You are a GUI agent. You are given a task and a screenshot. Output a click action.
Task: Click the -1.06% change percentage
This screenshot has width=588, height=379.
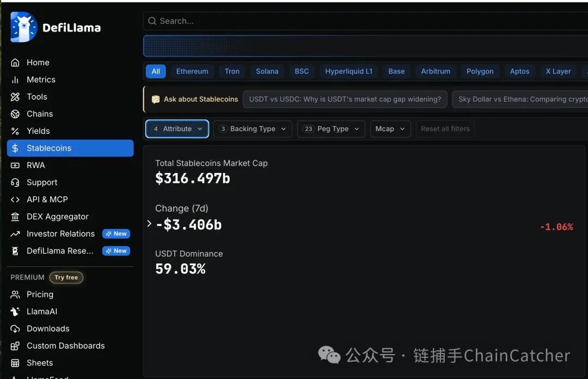[x=556, y=227]
